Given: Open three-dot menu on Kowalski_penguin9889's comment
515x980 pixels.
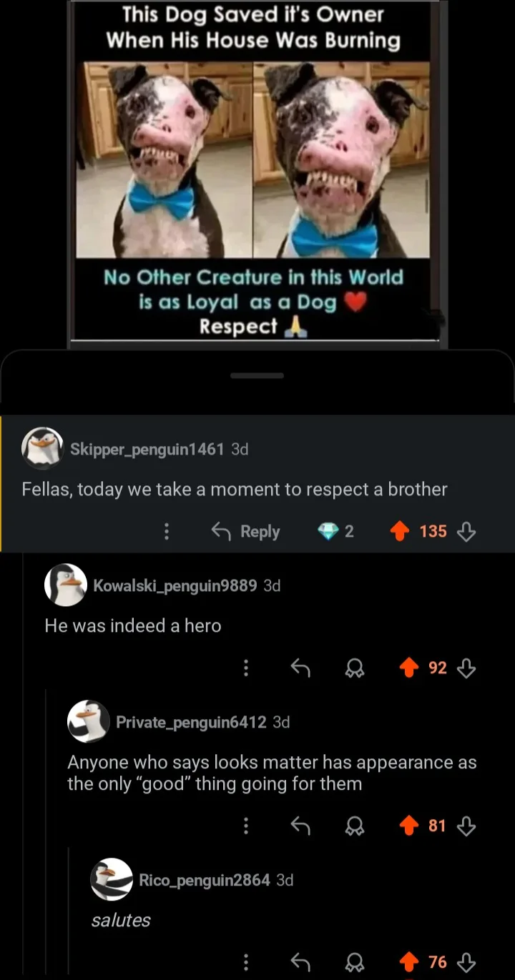Looking at the screenshot, I should [246, 668].
